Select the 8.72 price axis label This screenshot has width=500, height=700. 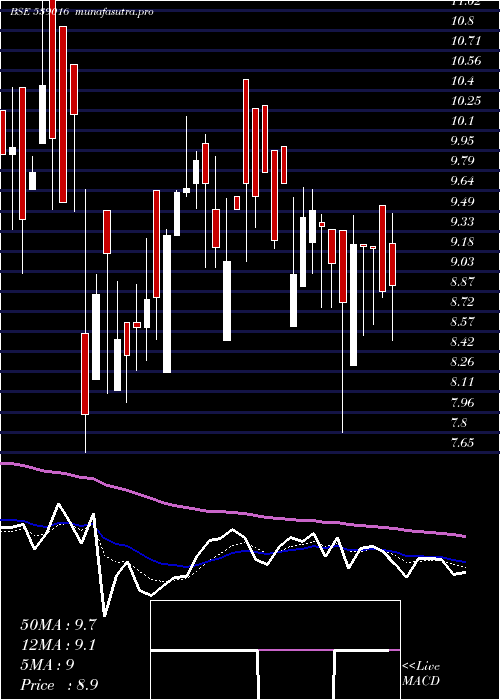463,302
